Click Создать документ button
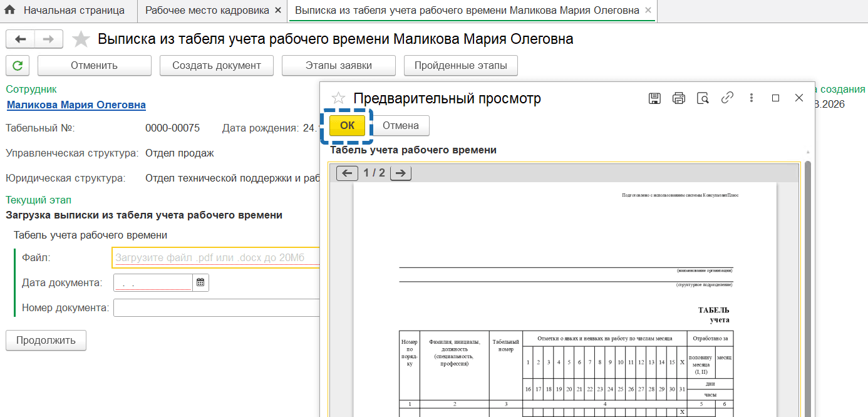868x417 pixels. (x=216, y=65)
